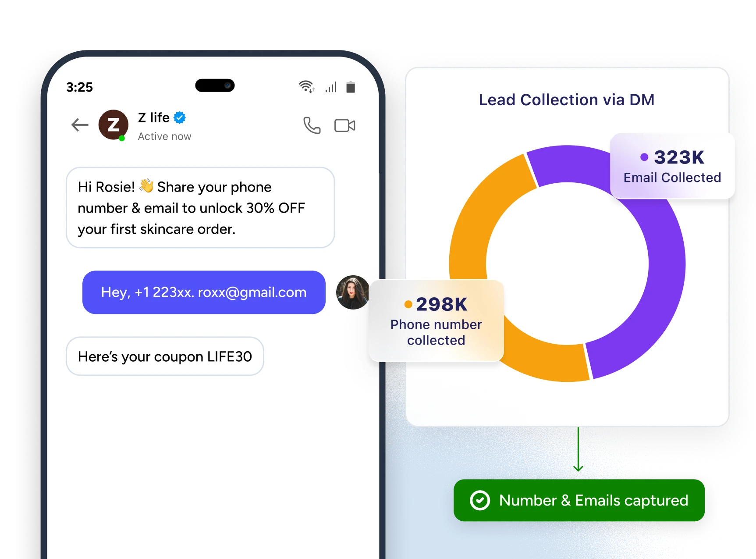The width and height of the screenshot is (756, 559).
Task: Click the Number & Emails captured button
Action: coord(579,500)
